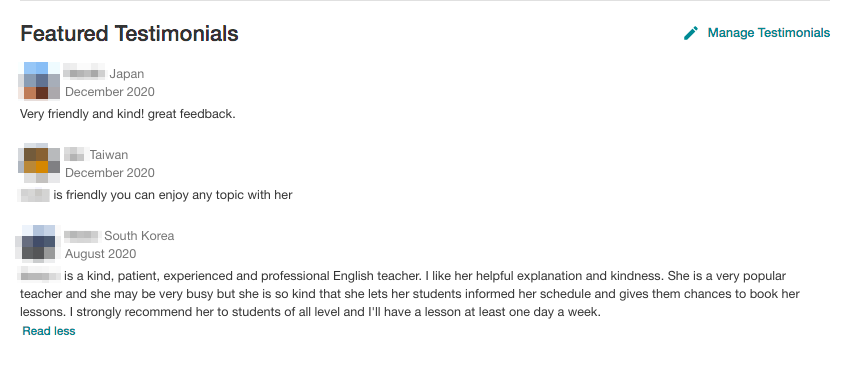Image resolution: width=847 pixels, height=371 pixels.
Task: Click December 2020 date under Japan reviewer
Action: (x=110, y=92)
